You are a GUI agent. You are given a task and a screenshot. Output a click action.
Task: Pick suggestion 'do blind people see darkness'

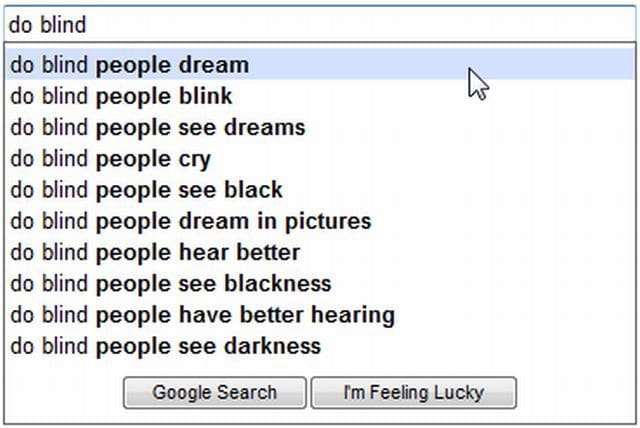click(x=166, y=347)
